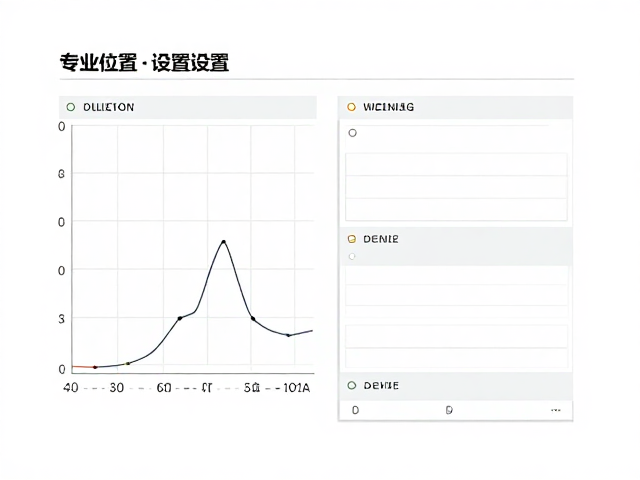This screenshot has width=640, height=480.
Task: Click the orange-yellow icon beside the middle DENIE header
Action: point(351,239)
